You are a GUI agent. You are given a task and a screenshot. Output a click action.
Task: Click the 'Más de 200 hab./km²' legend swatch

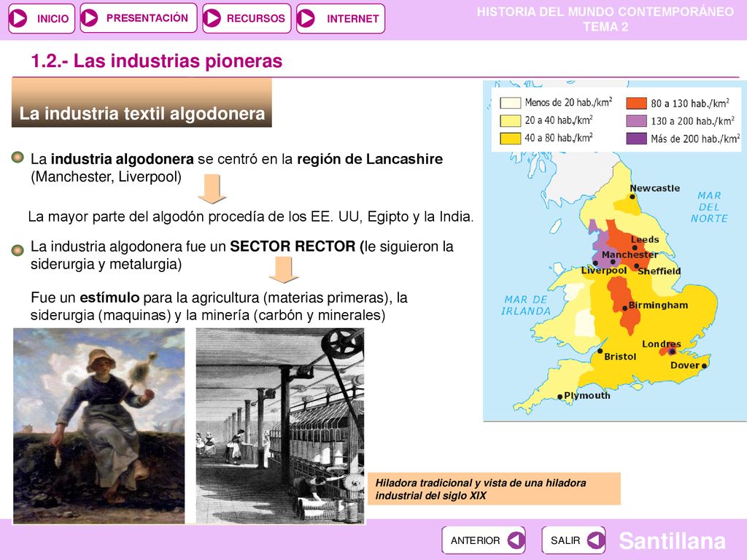(636, 139)
